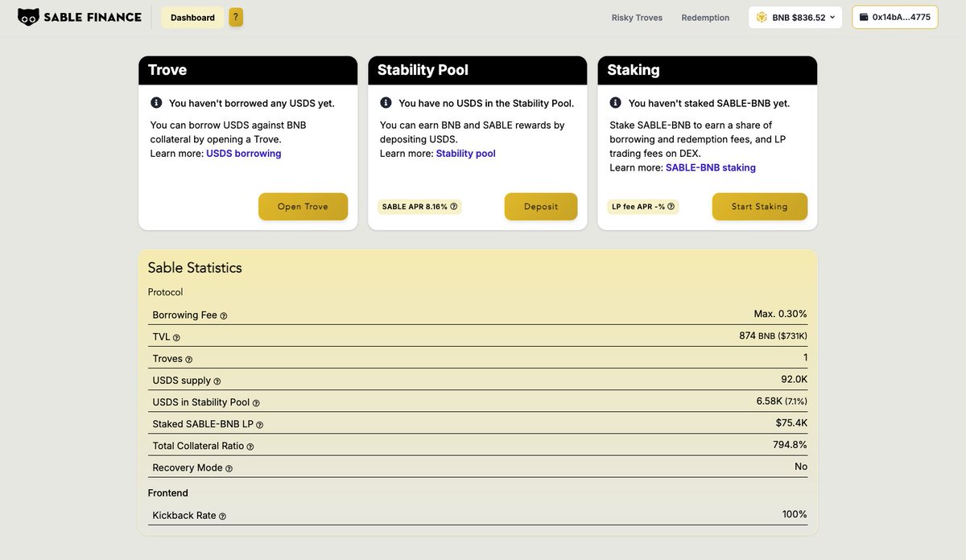Click the wallet icon beside 0x14bA...4775
Screen dimensions: 966x560
click(x=864, y=17)
